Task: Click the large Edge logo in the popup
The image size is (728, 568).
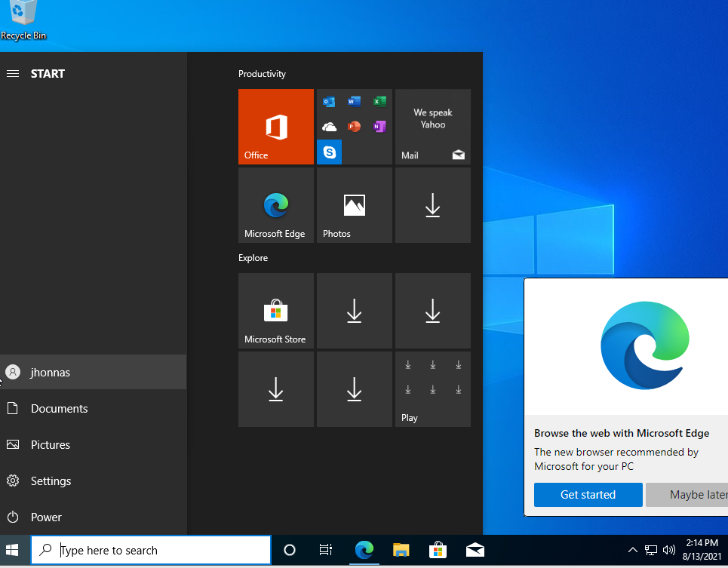Action: 644,345
